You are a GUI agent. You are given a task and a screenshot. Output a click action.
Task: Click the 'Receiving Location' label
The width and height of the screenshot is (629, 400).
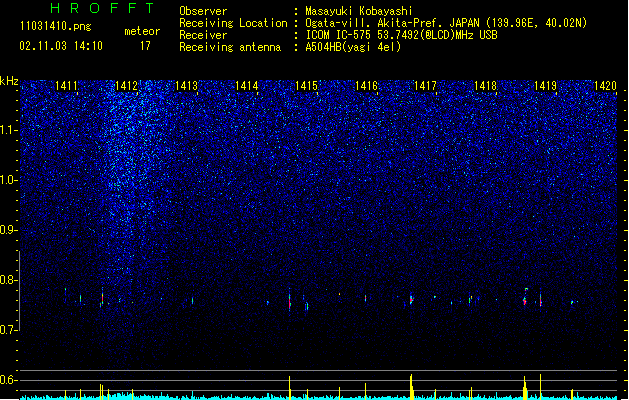[233, 23]
